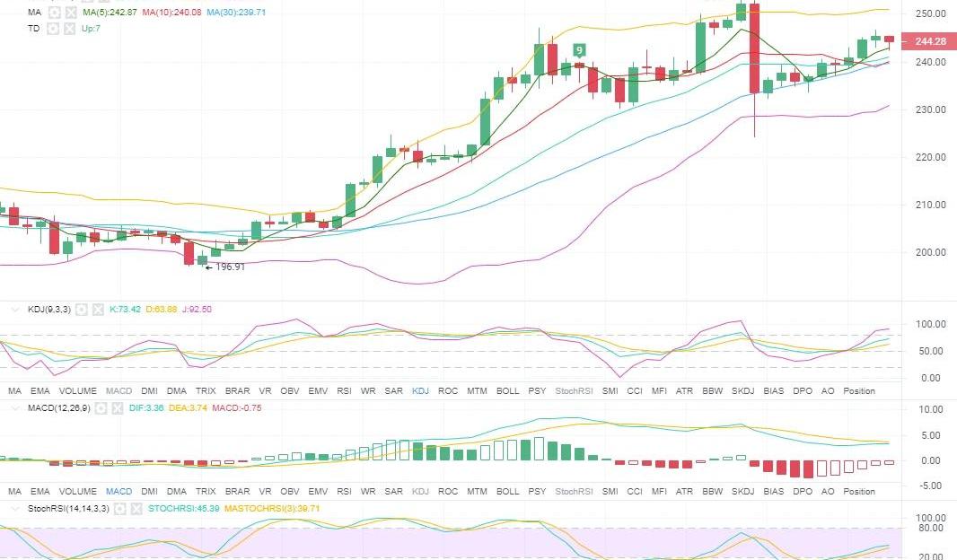Viewport: 957px width, 560px height.
Task: Remove the MA indicator with its X icon
Action: (x=72, y=13)
